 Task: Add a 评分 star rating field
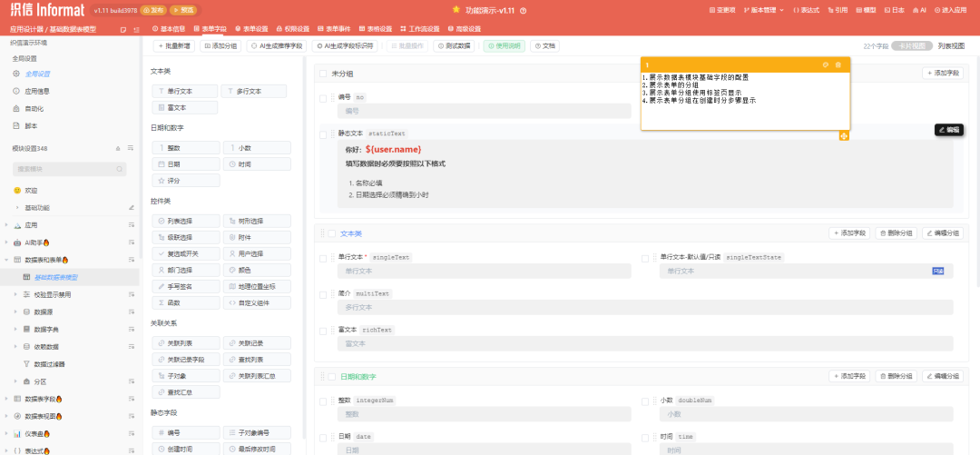(x=185, y=181)
